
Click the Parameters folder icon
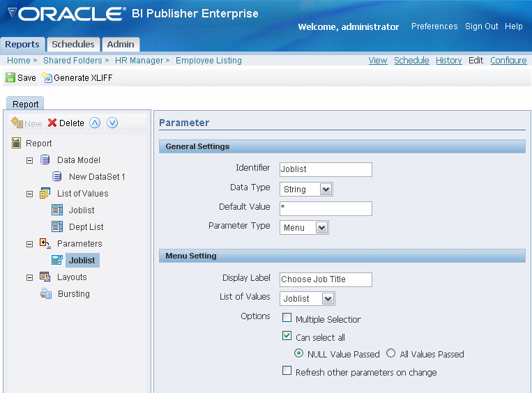pyautogui.click(x=45, y=243)
